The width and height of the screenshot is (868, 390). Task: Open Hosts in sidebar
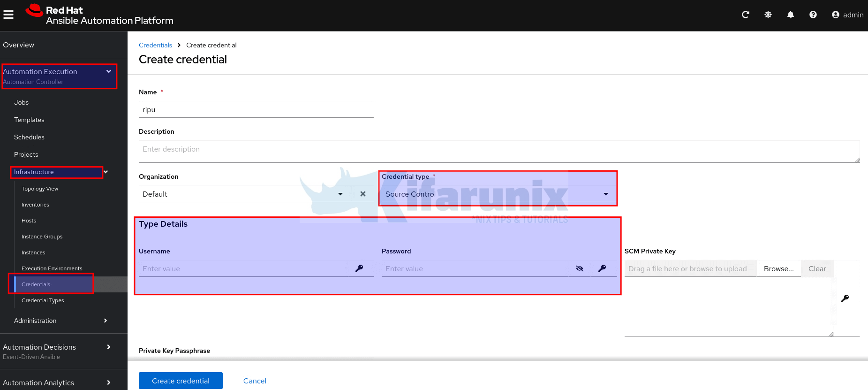(x=29, y=221)
